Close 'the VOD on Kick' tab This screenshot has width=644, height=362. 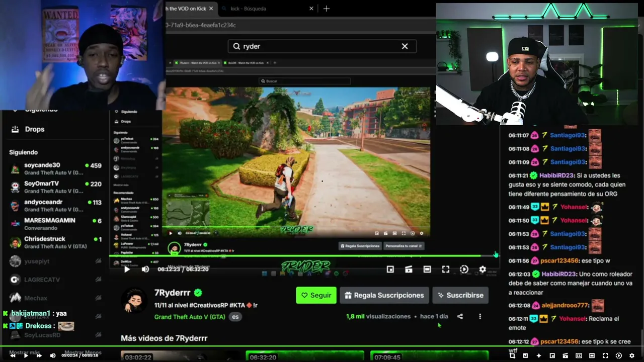tap(211, 9)
